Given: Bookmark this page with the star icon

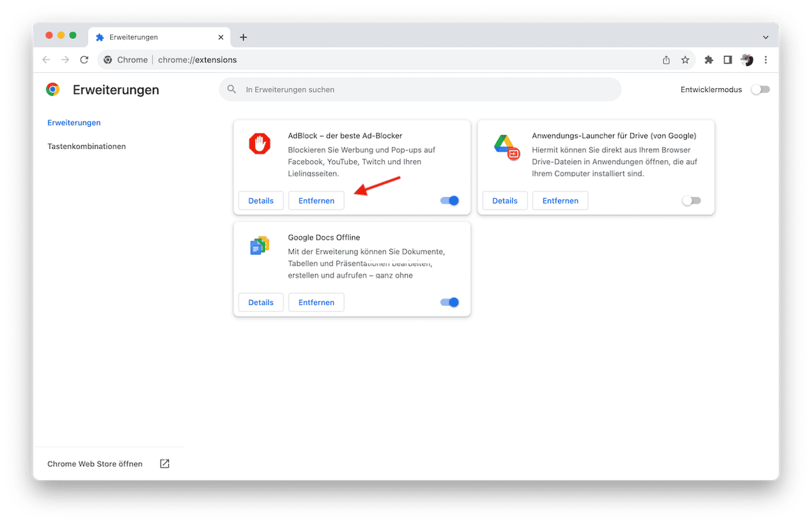Looking at the screenshot, I should tap(685, 60).
